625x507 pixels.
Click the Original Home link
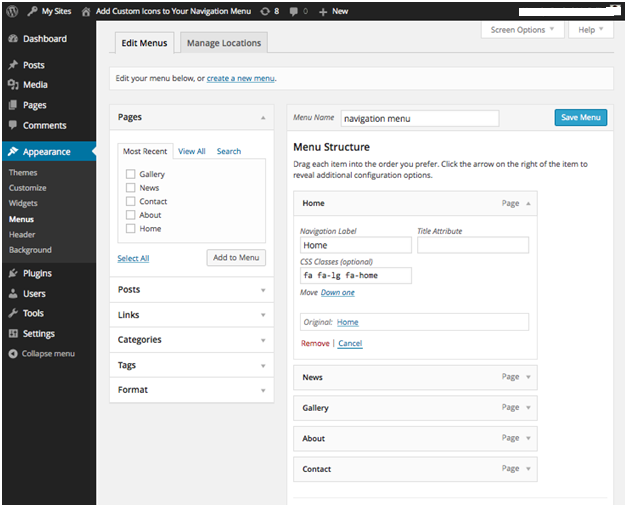tap(348, 322)
